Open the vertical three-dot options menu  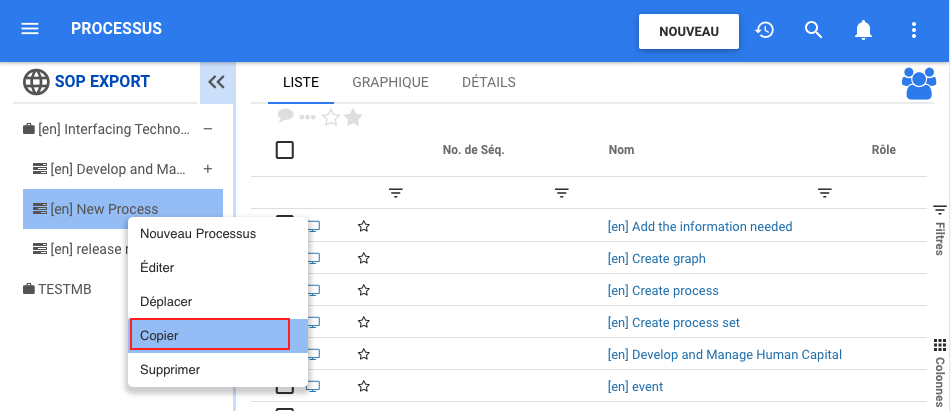click(x=913, y=30)
